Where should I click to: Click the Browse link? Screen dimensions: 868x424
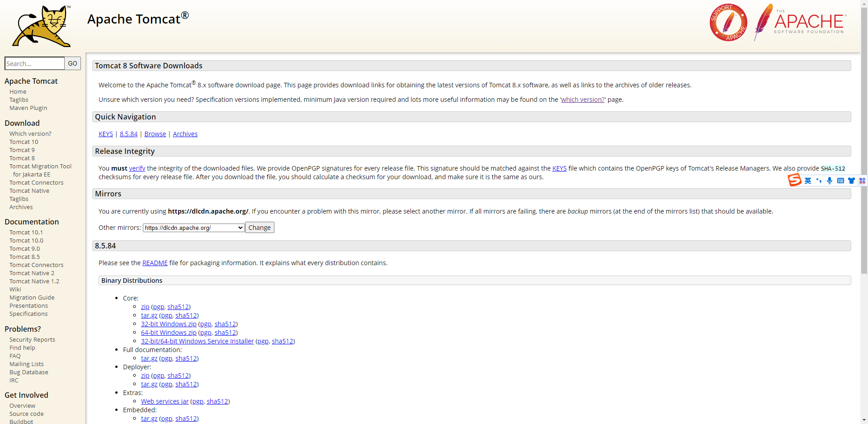(155, 134)
